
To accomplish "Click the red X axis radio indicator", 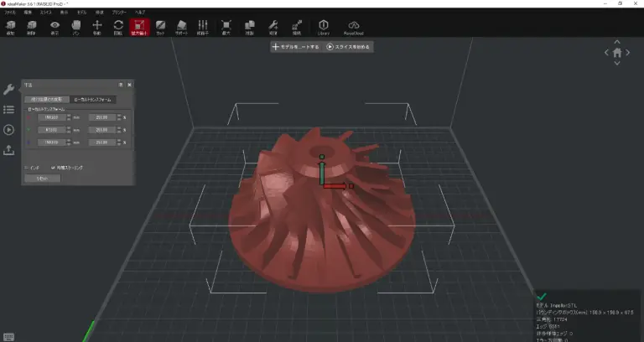I will [x=30, y=117].
